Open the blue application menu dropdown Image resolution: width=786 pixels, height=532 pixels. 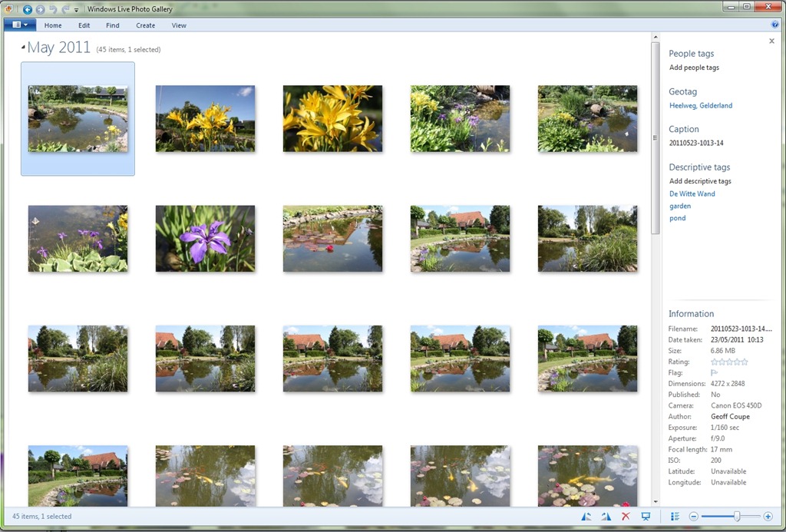tap(20, 25)
